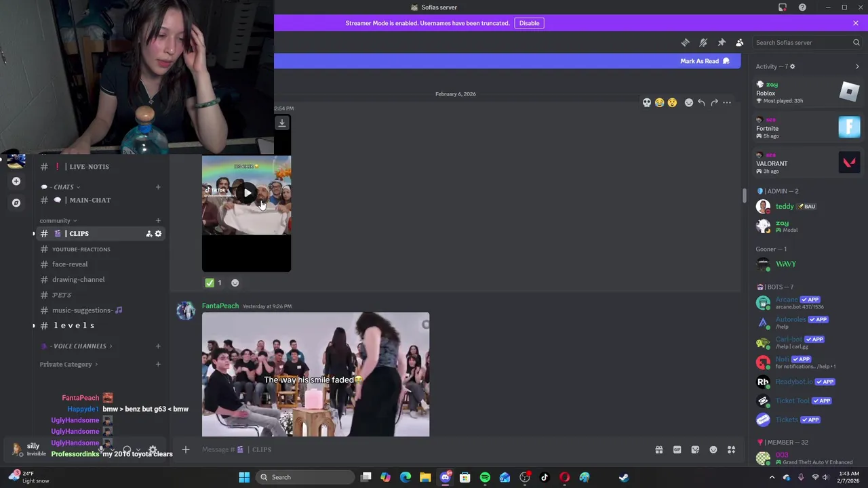This screenshot has width=868, height=488.
Task: Create channel in VOICE CHANNELS category
Action: click(158, 346)
